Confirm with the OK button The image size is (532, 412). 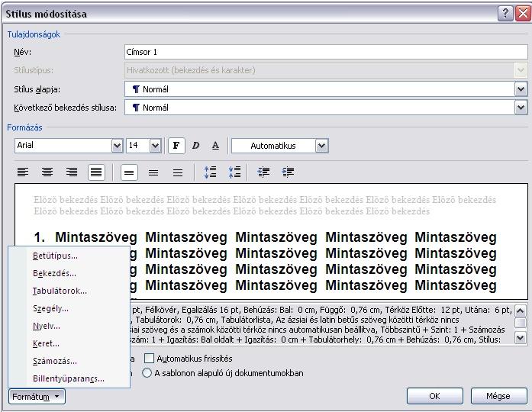tap(434, 396)
